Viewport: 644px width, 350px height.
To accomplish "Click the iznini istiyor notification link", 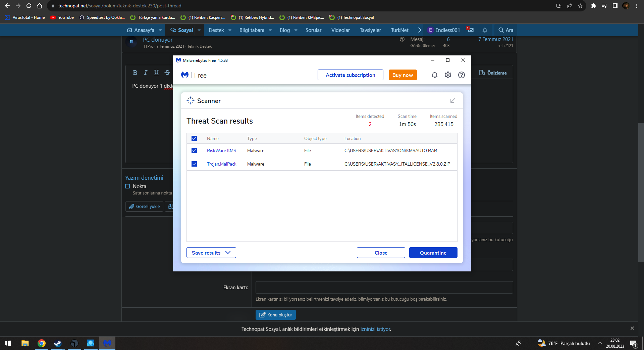I will click(x=375, y=329).
